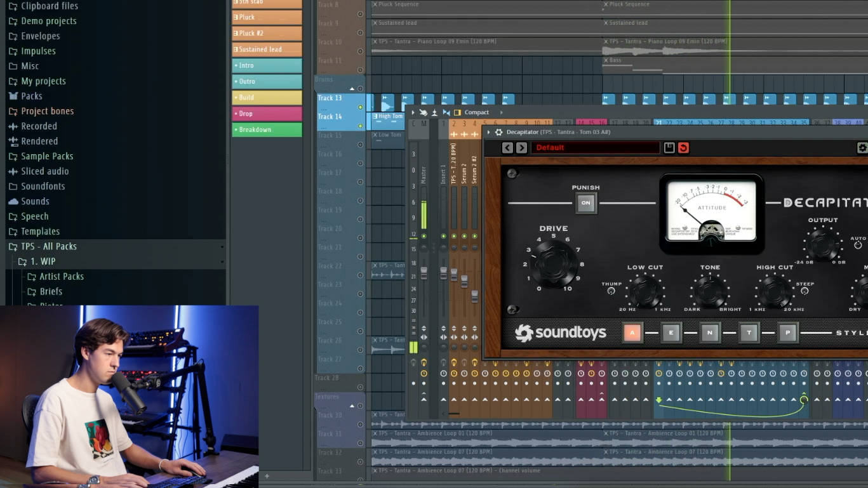This screenshot has width=868, height=488.
Task: Flip the Thump switch
Action: point(611,291)
